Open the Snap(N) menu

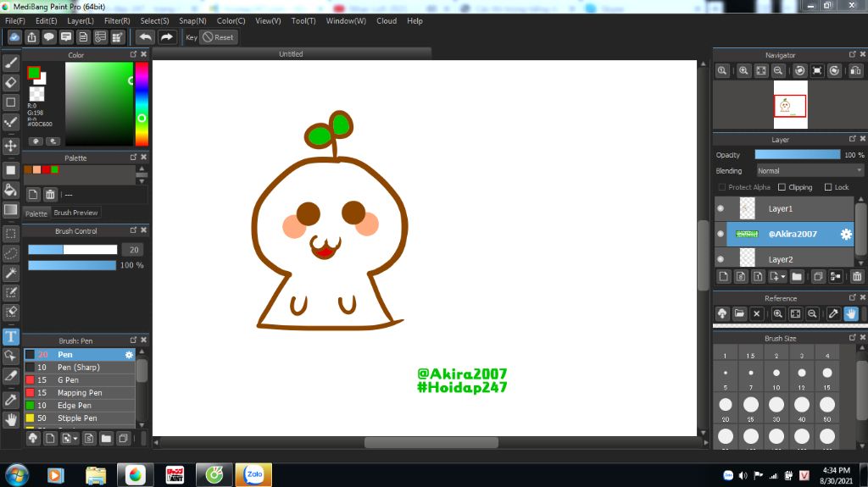pyautogui.click(x=192, y=21)
